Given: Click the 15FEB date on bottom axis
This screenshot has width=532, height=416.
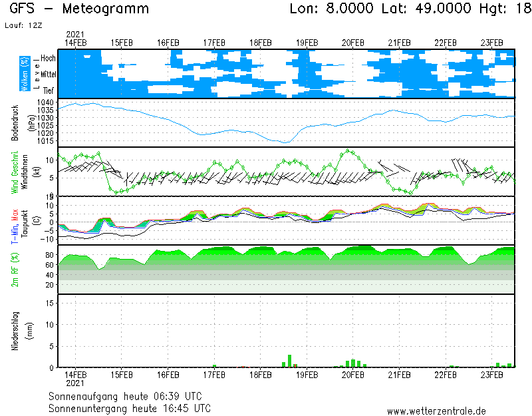Looking at the screenshot, I should point(122,374).
